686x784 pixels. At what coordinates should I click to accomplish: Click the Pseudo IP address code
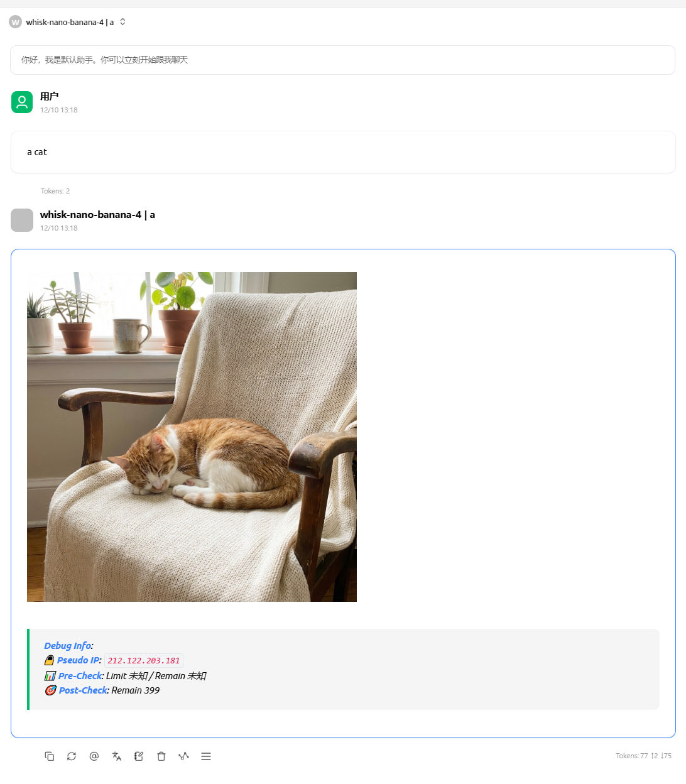[x=144, y=661]
